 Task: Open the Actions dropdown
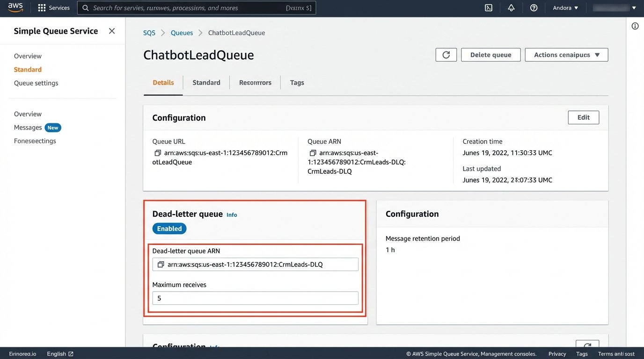pyautogui.click(x=566, y=55)
